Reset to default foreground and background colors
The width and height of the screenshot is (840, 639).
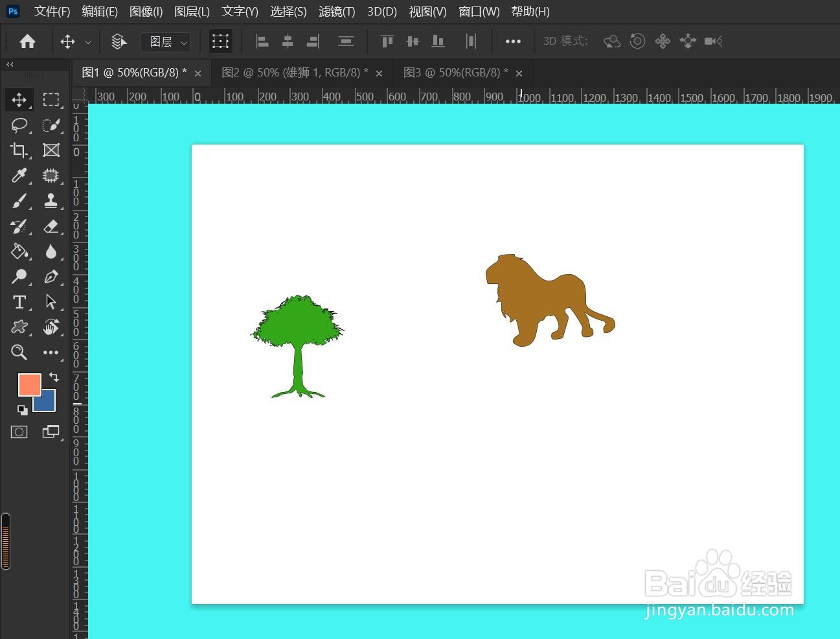coord(22,410)
